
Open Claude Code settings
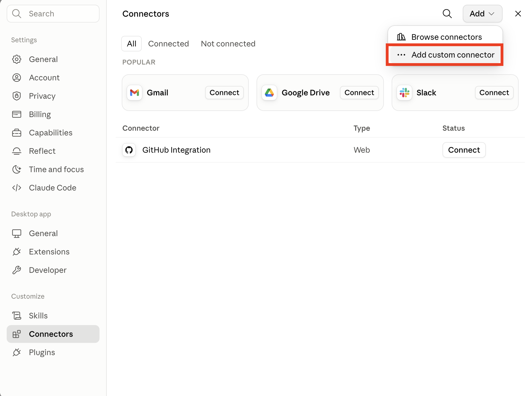pyautogui.click(x=53, y=188)
